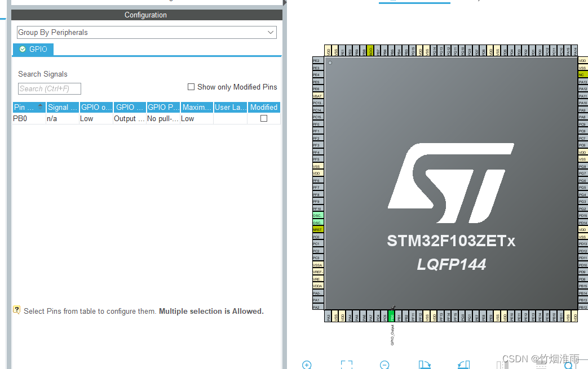
Task: Click the fit-to-view dashed frame icon
Action: click(347, 365)
